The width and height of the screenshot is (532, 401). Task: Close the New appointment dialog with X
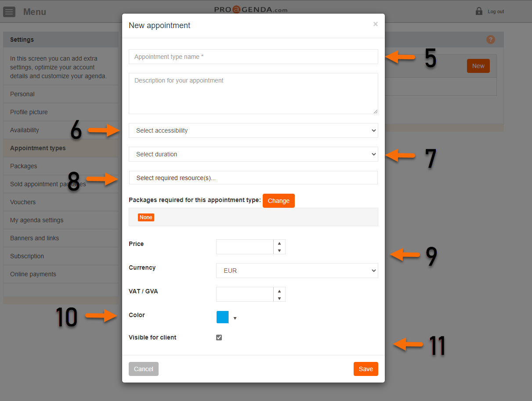click(x=376, y=24)
